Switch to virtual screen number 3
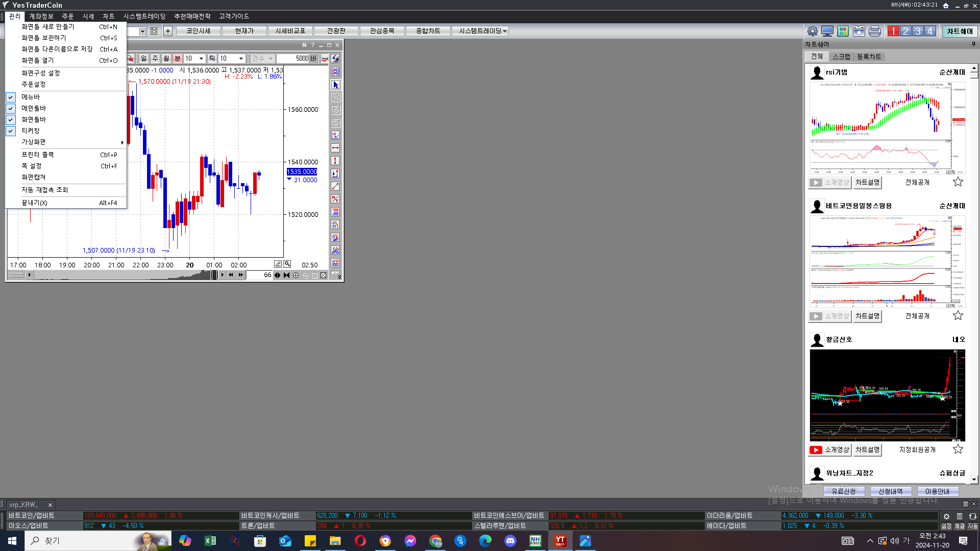The height and width of the screenshot is (551, 980). 918,31
